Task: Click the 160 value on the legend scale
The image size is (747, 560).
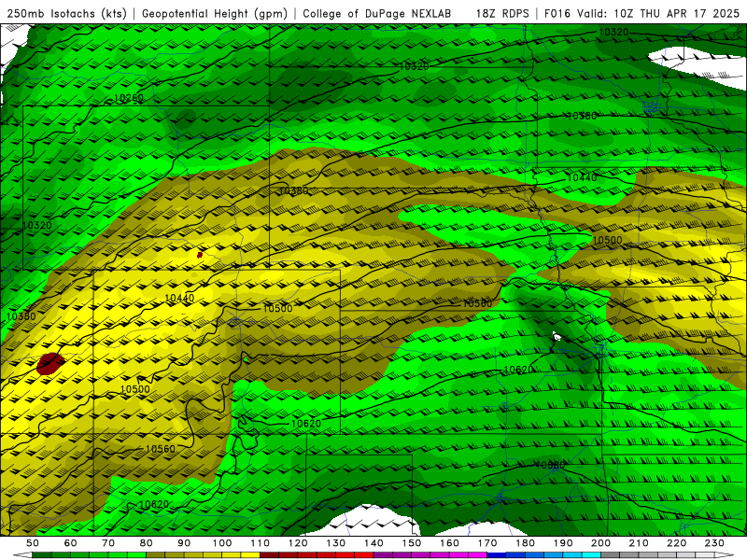Action: tap(449, 543)
